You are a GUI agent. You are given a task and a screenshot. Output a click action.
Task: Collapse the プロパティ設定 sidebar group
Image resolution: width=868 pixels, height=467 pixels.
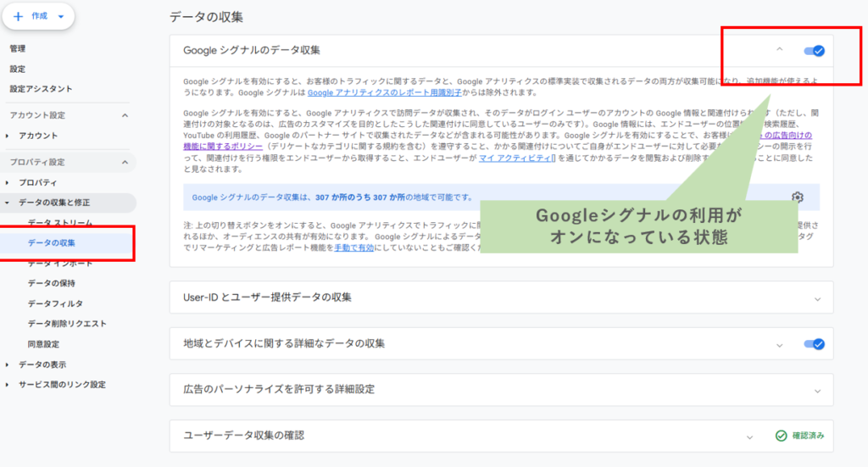(125, 162)
